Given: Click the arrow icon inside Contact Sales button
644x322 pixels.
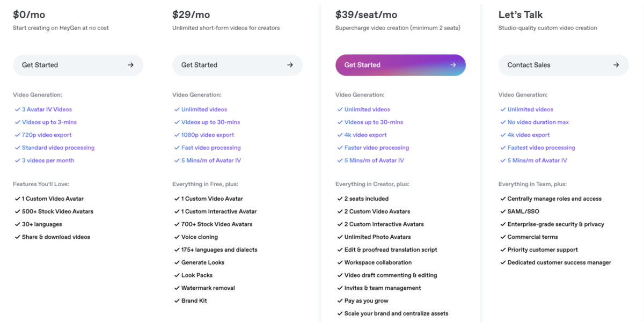Looking at the screenshot, I should (616, 64).
